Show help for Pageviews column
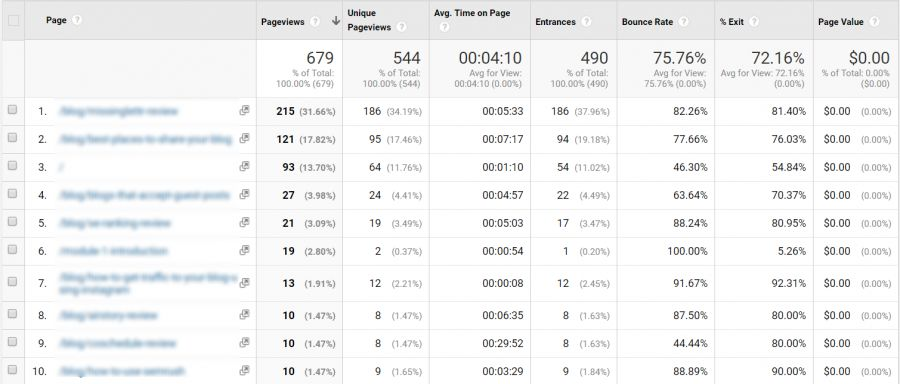The height and width of the screenshot is (384, 900). click(x=315, y=22)
